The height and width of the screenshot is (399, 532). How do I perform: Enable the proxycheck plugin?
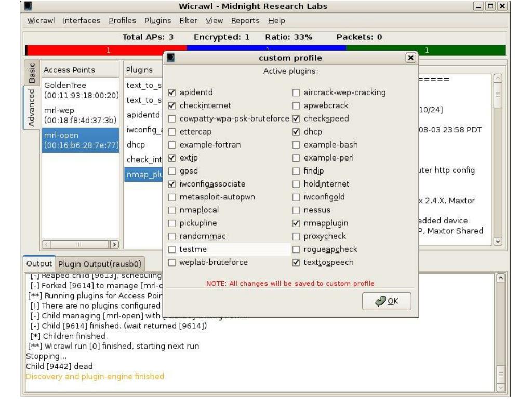[x=296, y=236]
